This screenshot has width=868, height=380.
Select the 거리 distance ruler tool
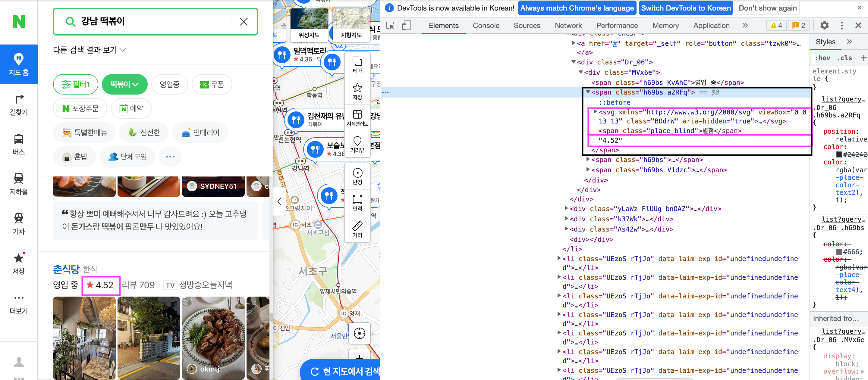[357, 229]
